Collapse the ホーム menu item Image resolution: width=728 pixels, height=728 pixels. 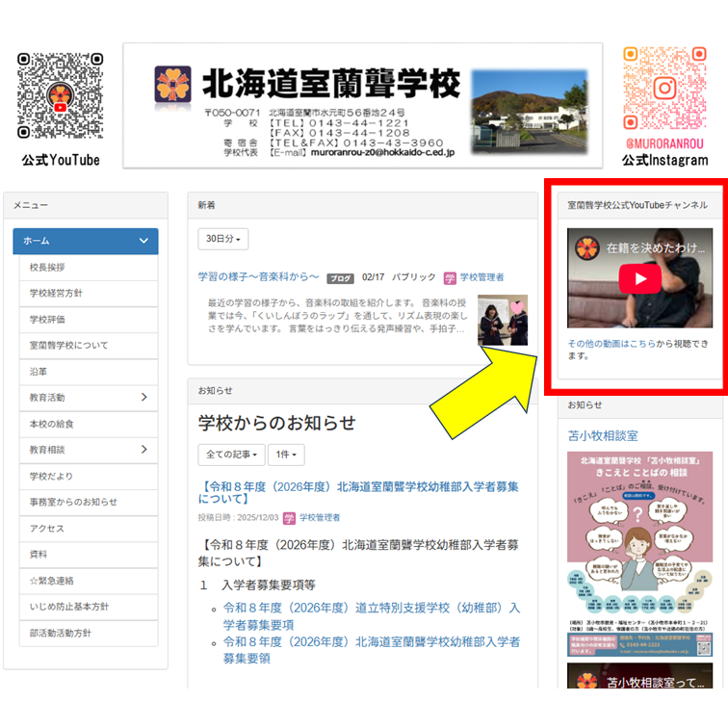click(x=143, y=241)
